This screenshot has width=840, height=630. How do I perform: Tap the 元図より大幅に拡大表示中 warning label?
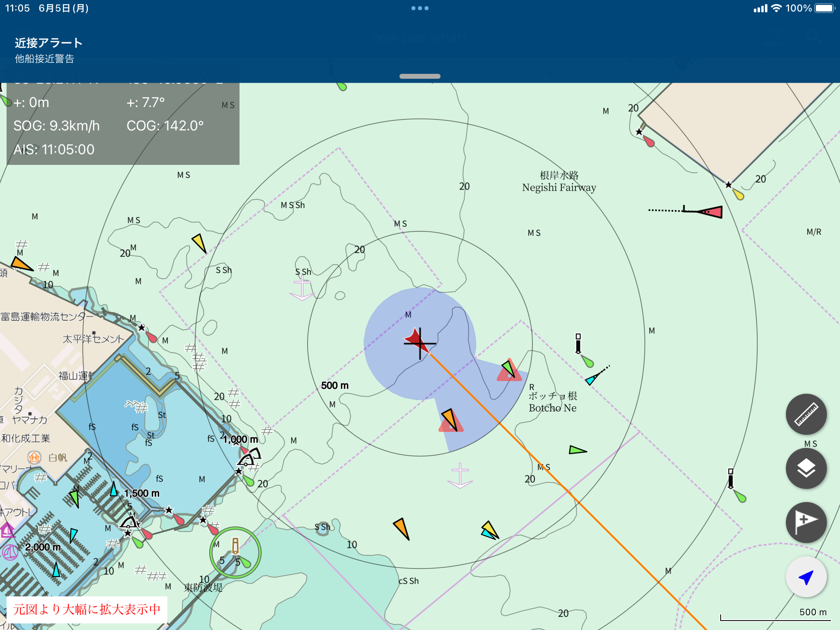87,609
